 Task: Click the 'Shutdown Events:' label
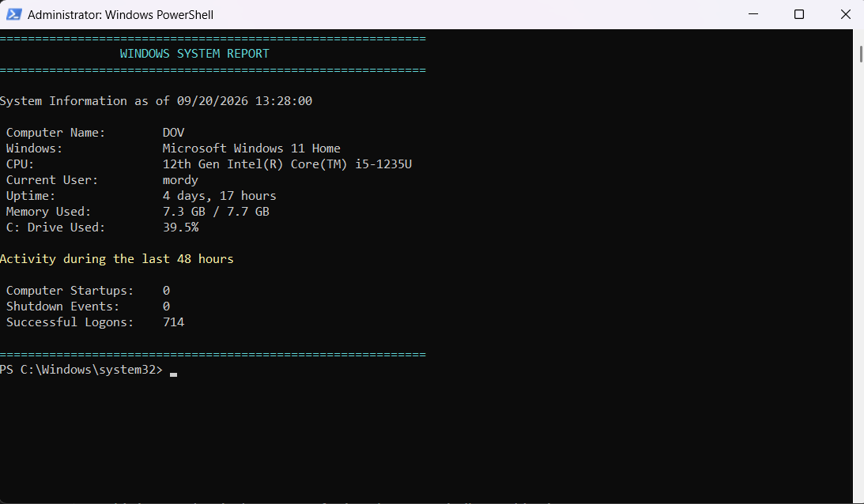tap(62, 307)
